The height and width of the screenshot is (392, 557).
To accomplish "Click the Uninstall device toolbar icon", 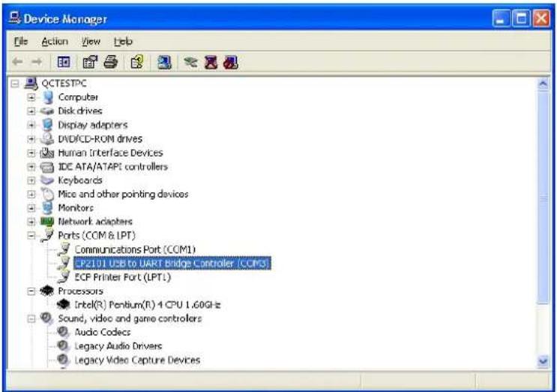I will (x=211, y=63).
